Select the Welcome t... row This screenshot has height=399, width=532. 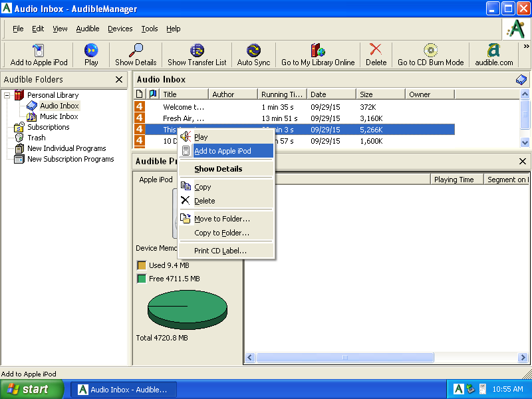[294, 107]
